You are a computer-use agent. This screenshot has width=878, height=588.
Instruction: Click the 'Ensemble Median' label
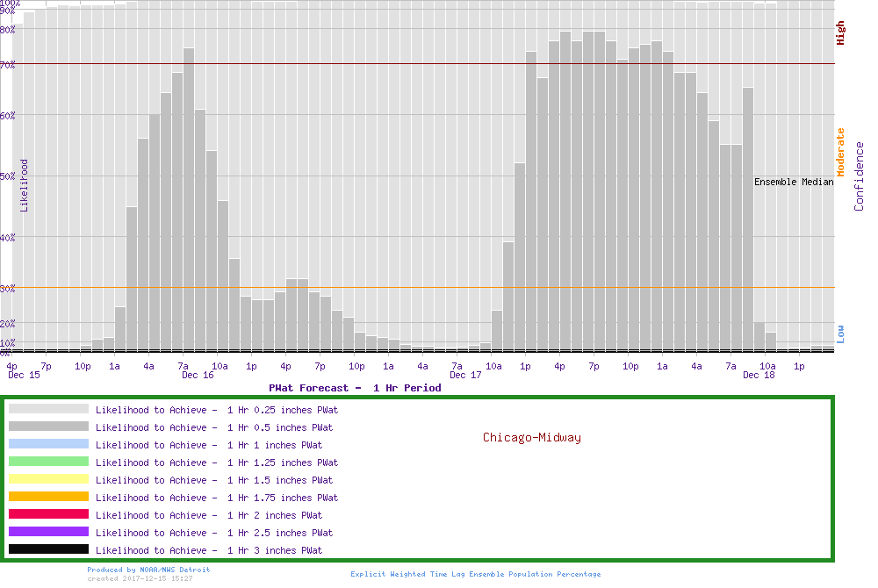pos(794,182)
